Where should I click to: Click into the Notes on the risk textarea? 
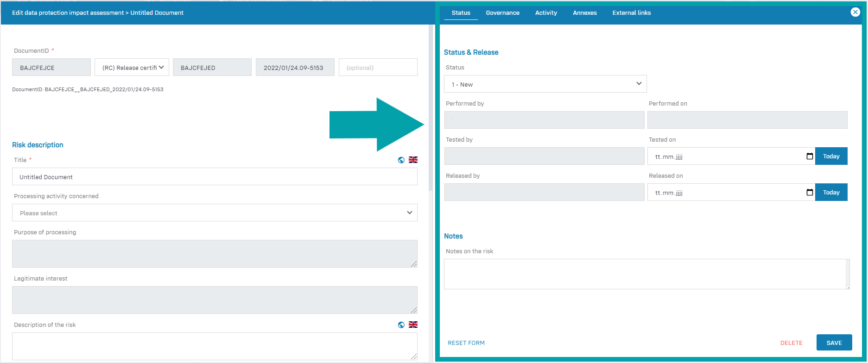click(x=646, y=274)
